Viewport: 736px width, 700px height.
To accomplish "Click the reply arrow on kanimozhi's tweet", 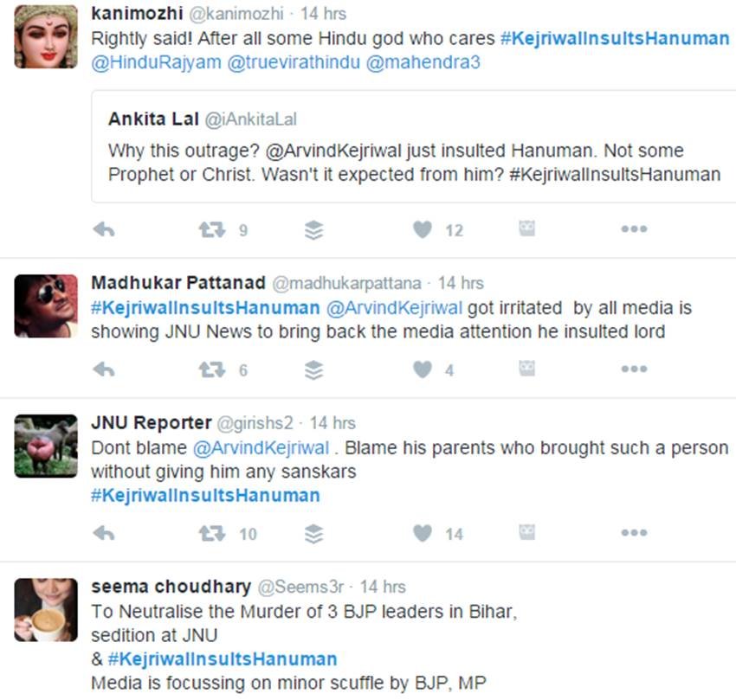I will pyautogui.click(x=103, y=228).
